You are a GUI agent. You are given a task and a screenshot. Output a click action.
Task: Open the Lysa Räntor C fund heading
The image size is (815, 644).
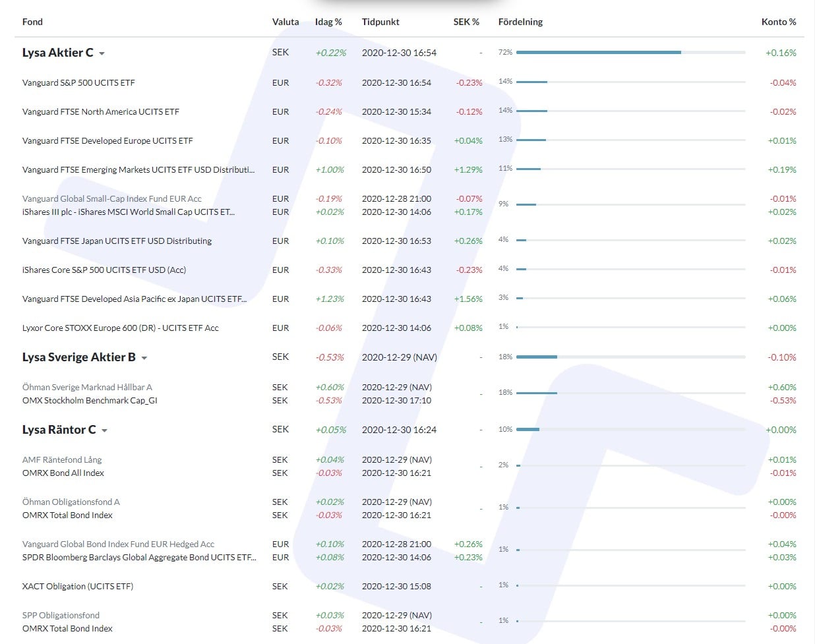pyautogui.click(x=59, y=430)
